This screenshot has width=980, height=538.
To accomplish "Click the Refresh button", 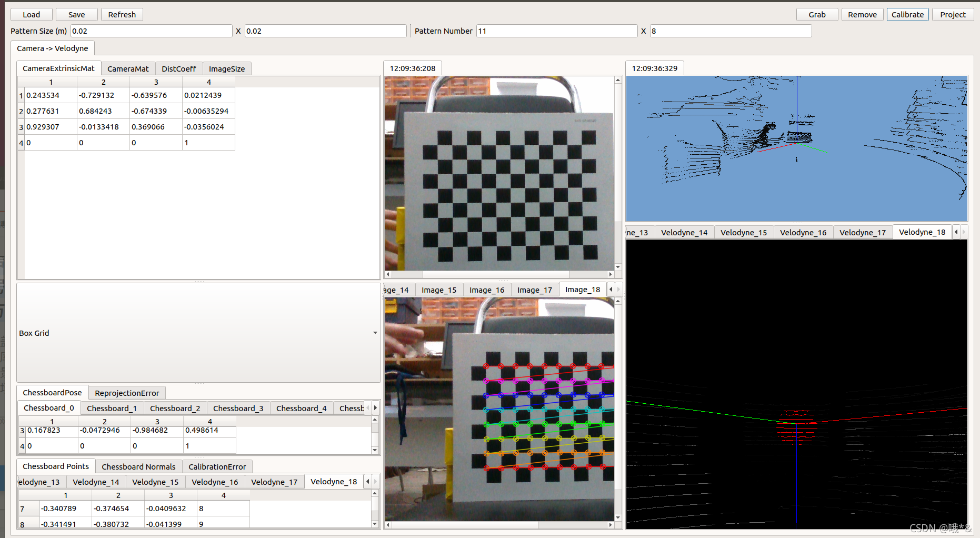I will click(x=122, y=15).
